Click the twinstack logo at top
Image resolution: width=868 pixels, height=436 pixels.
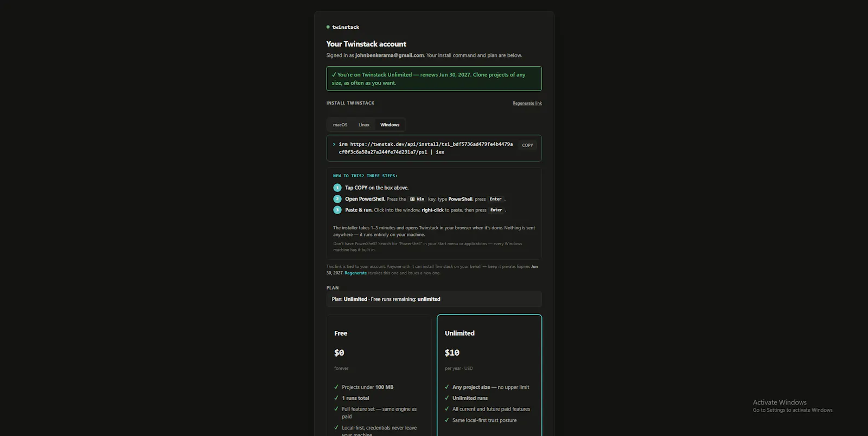[343, 27]
